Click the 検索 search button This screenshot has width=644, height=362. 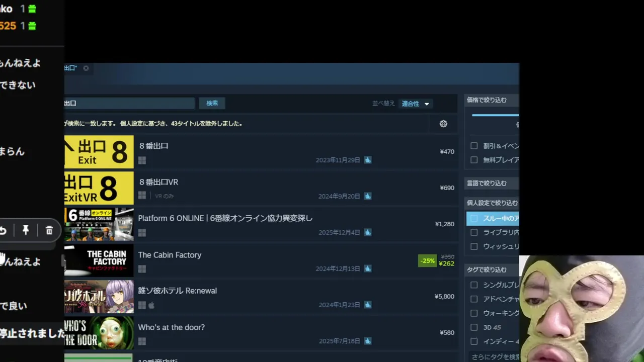pyautogui.click(x=212, y=103)
